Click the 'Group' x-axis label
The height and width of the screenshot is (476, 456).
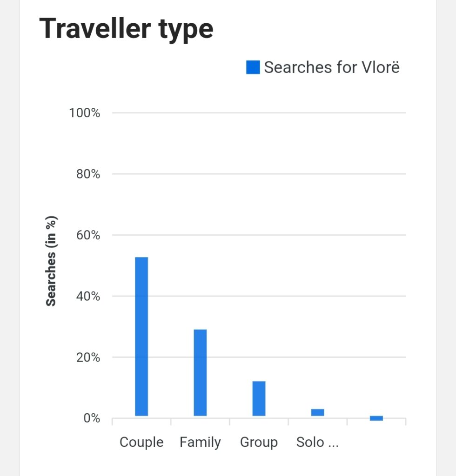click(x=259, y=442)
